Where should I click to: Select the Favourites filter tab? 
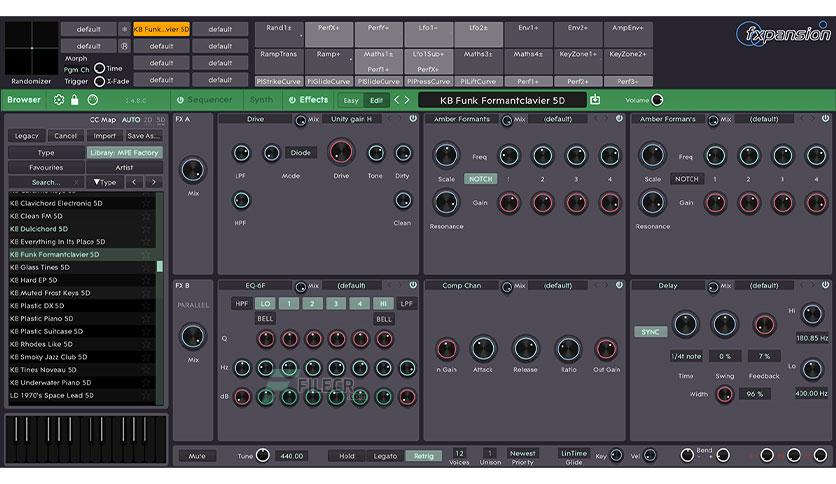click(46, 167)
